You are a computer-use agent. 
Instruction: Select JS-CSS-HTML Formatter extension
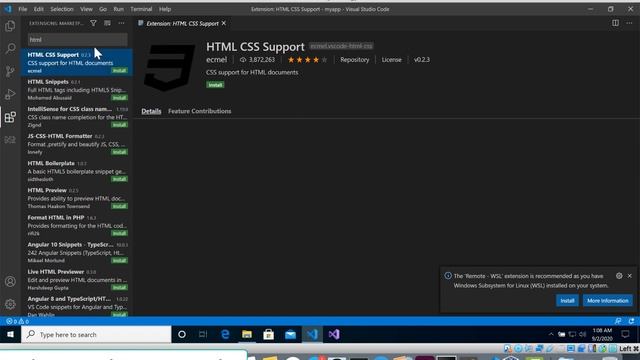pos(77,144)
